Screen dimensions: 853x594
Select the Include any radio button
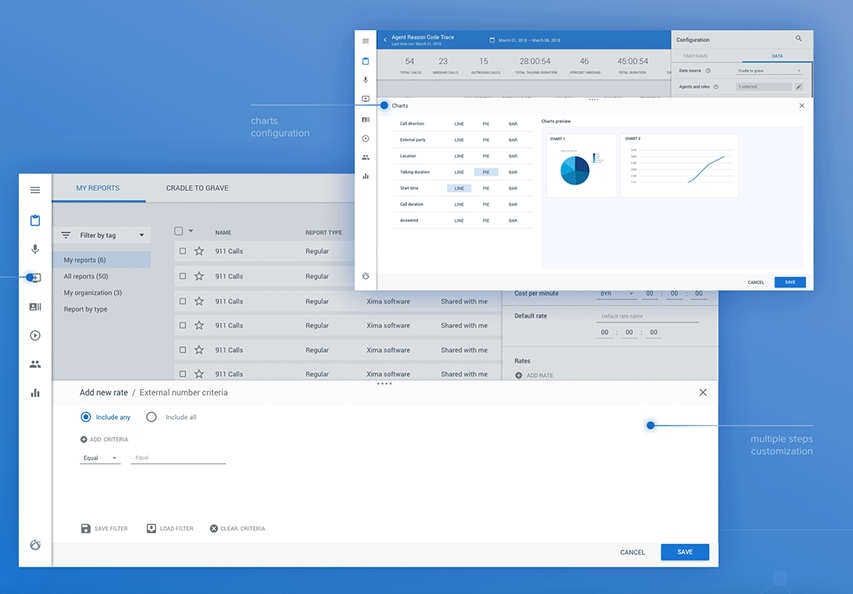coord(85,417)
